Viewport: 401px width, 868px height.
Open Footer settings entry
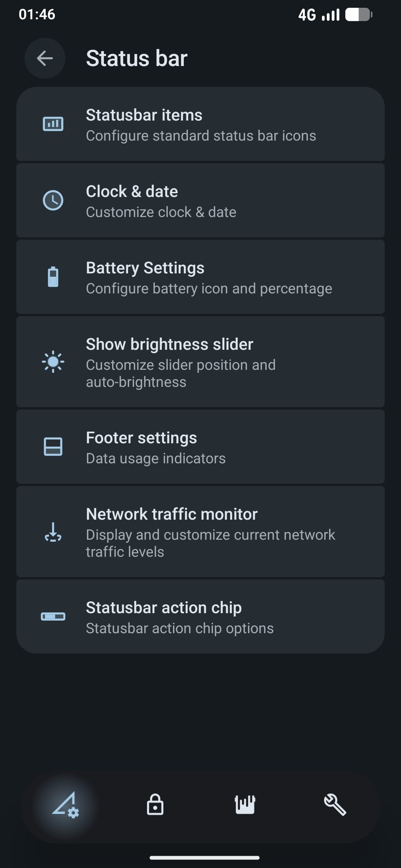coord(200,447)
